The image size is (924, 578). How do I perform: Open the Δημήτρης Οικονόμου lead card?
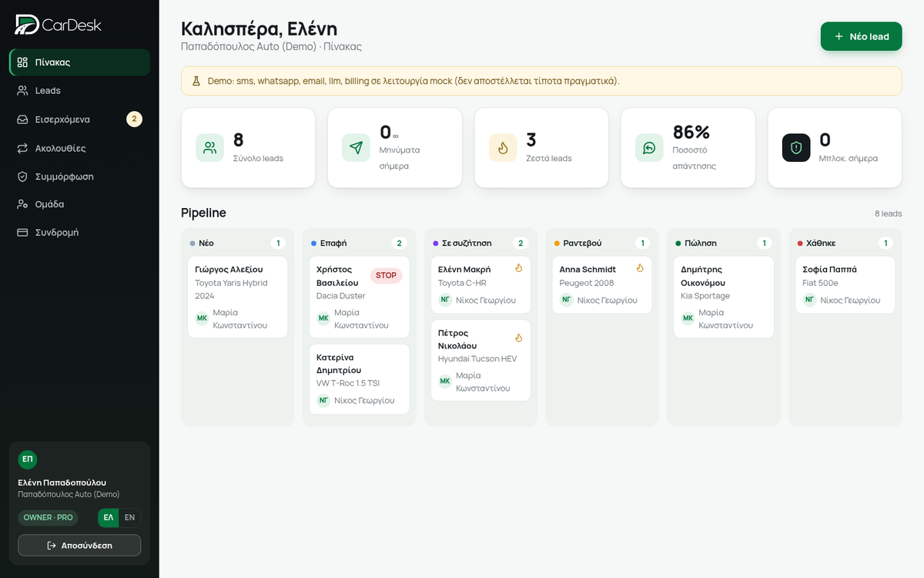724,297
